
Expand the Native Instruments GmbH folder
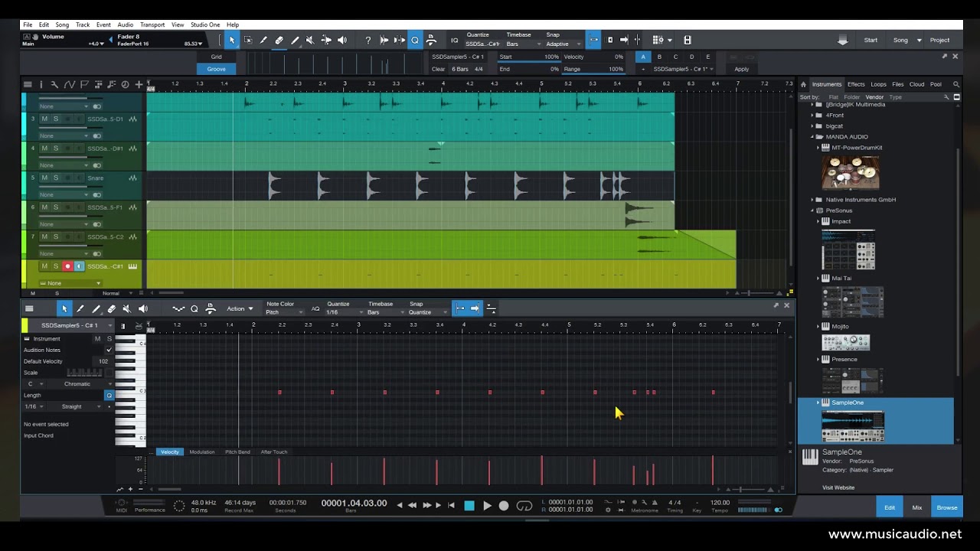point(812,200)
